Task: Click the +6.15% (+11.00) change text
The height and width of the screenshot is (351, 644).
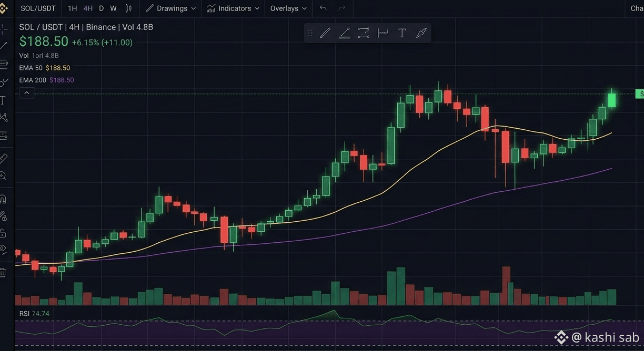Action: point(102,42)
